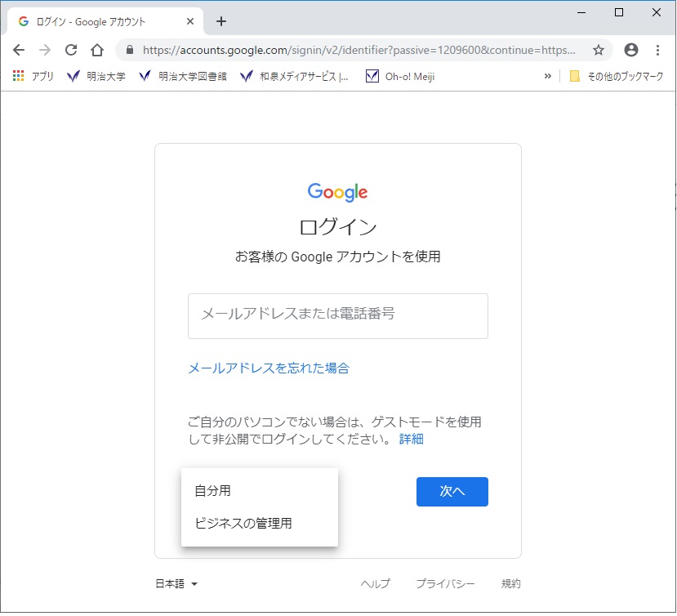Click the メールアドレスを忘れた場合 link
The image size is (677, 616).
269,368
